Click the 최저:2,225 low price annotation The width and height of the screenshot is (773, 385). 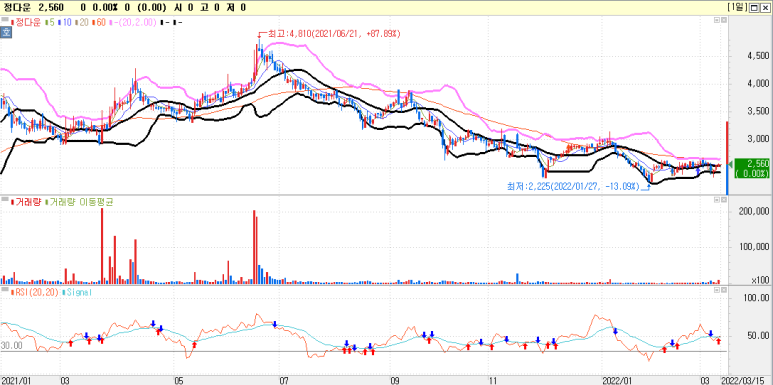tap(573, 186)
